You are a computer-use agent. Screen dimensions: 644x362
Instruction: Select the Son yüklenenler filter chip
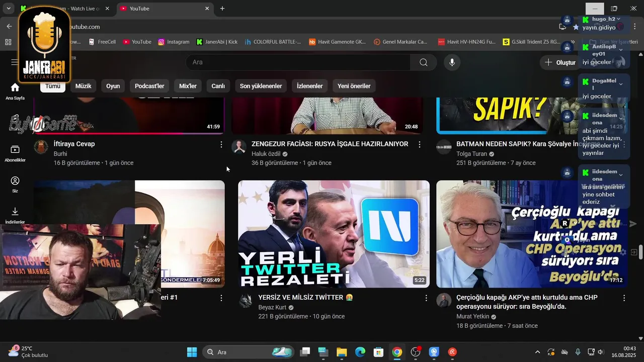pos(261,86)
